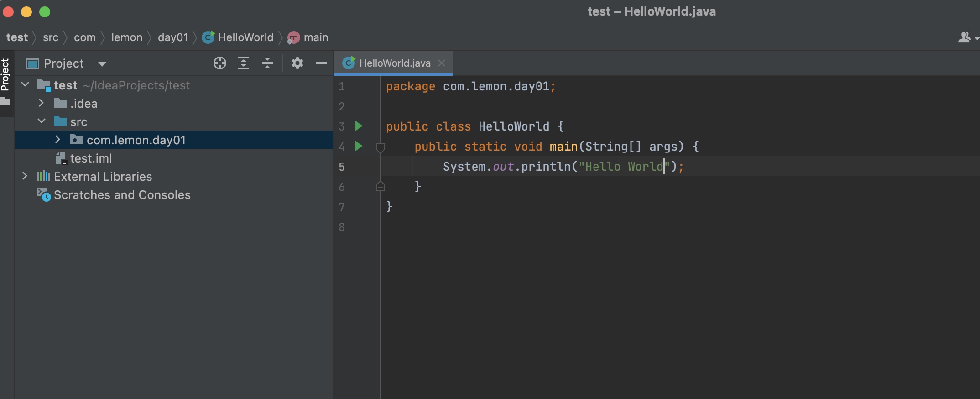Open the Project view dropdown
980x399 pixels.
[x=102, y=64]
